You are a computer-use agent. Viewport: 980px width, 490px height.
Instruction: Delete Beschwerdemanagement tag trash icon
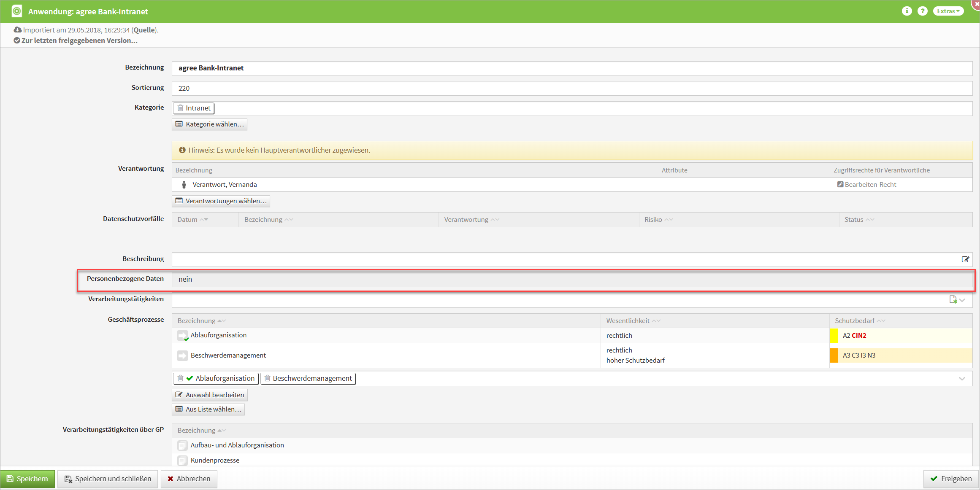(x=267, y=378)
